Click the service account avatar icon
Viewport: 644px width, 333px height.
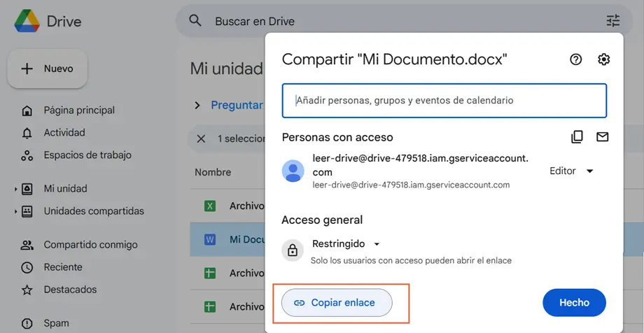click(293, 171)
